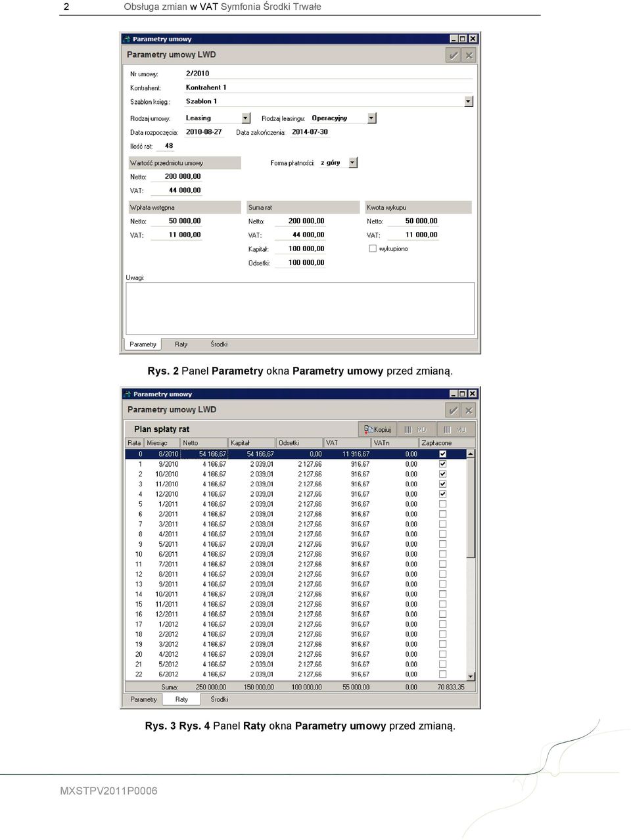Screen dimensions: 631x840
Task: Click the Kontrahent field showing Kontrahent 1
Action: [328, 87]
